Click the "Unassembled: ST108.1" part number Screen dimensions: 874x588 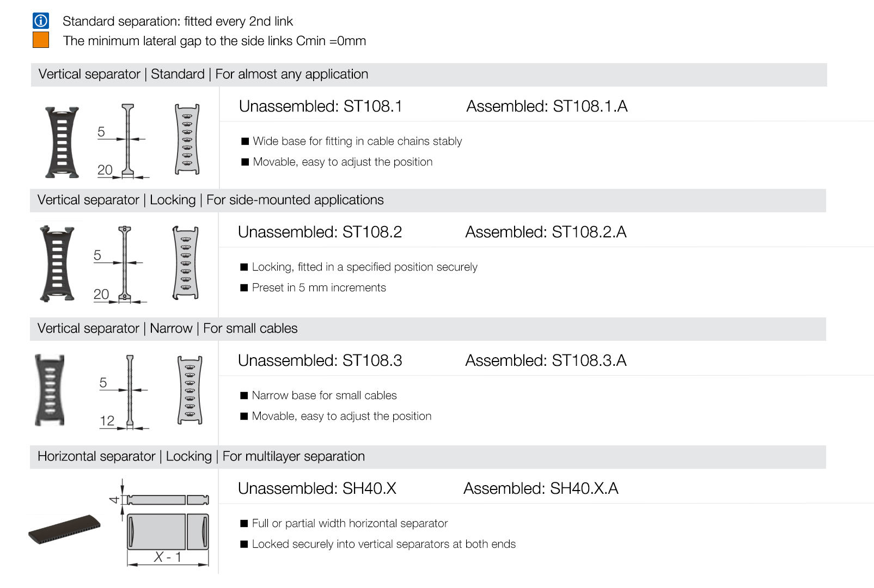pyautogui.click(x=320, y=106)
